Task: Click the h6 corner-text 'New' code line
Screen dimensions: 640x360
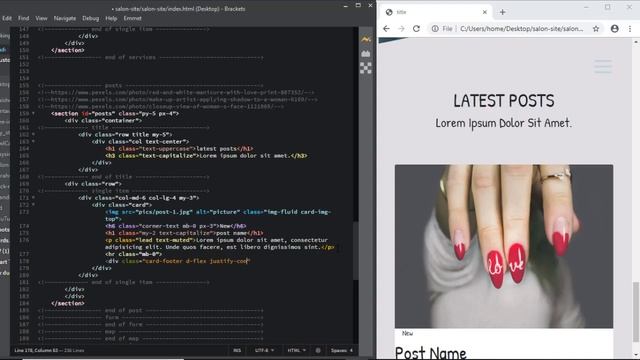Action: (x=176, y=226)
